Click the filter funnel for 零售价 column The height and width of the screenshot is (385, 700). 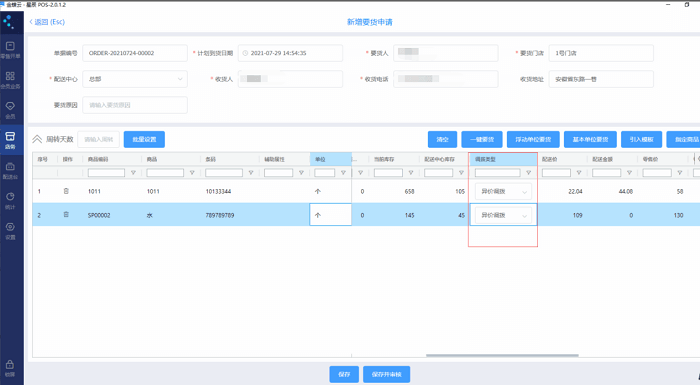click(680, 172)
